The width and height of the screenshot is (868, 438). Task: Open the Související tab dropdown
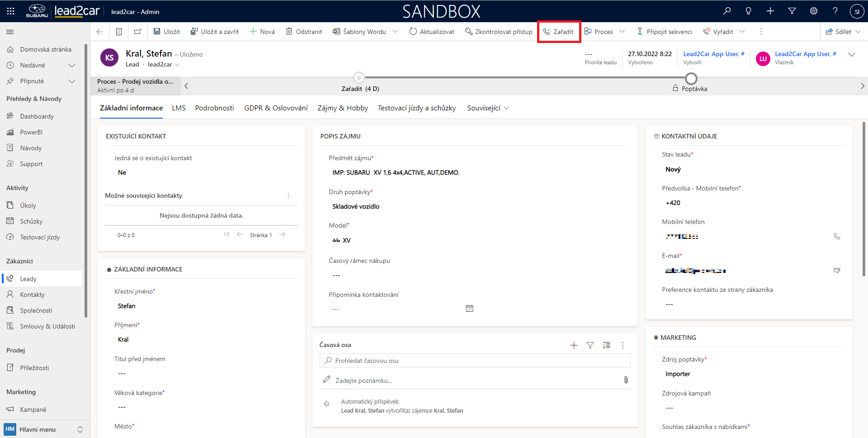point(488,108)
